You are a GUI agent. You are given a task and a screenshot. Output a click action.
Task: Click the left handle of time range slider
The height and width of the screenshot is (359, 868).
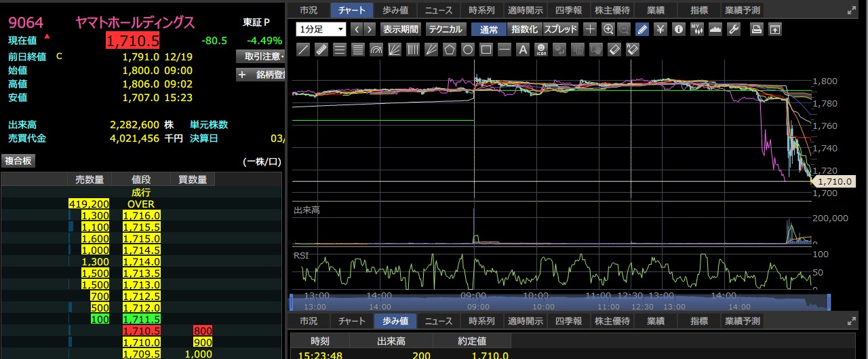pyautogui.click(x=292, y=302)
